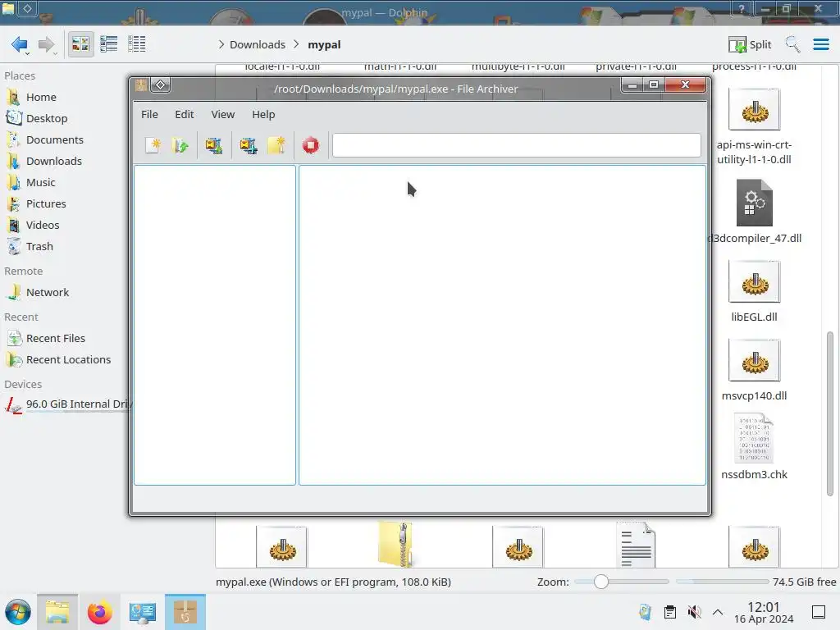Click the Split view button in Dolphin
840x630 pixels.
(750, 44)
